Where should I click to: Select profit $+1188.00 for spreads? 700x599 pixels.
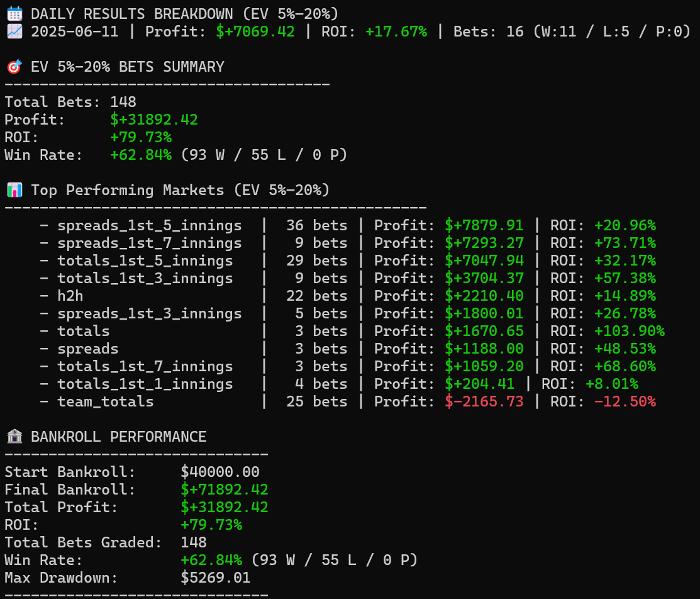click(484, 349)
